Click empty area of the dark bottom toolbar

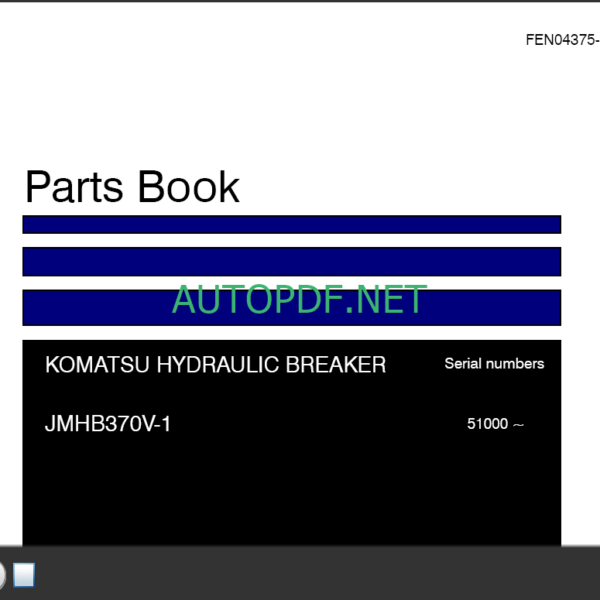pos(300,574)
